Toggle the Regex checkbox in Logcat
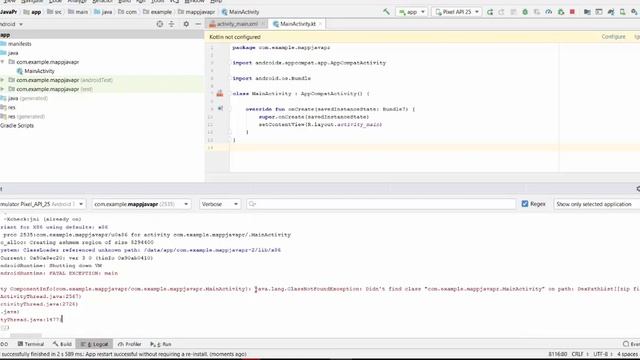Viewport: 640px width, 360px height. tap(525, 204)
